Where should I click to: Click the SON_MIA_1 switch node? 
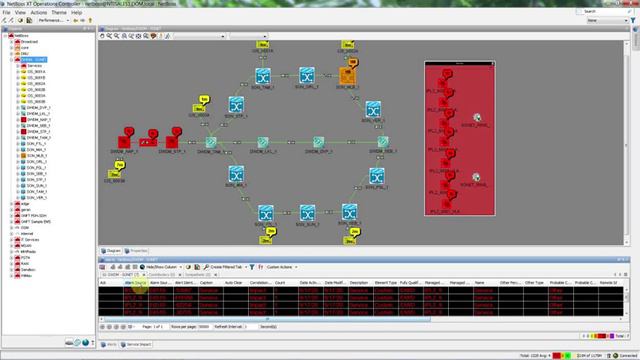click(x=236, y=174)
